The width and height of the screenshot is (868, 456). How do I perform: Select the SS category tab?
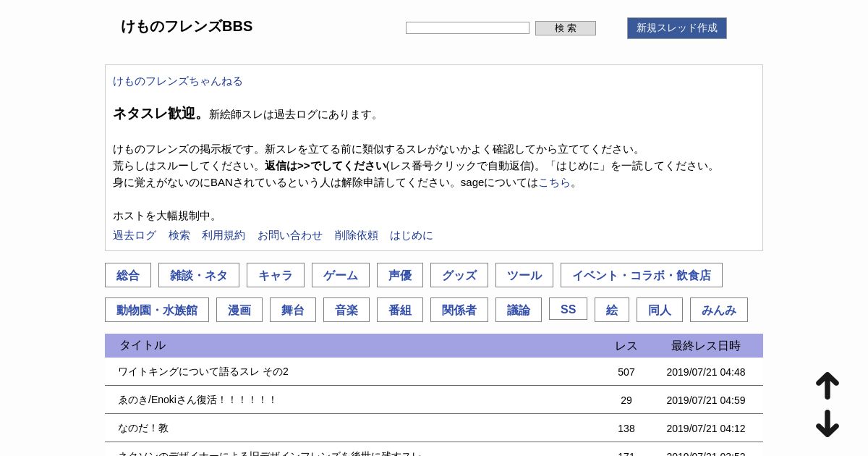(569, 309)
